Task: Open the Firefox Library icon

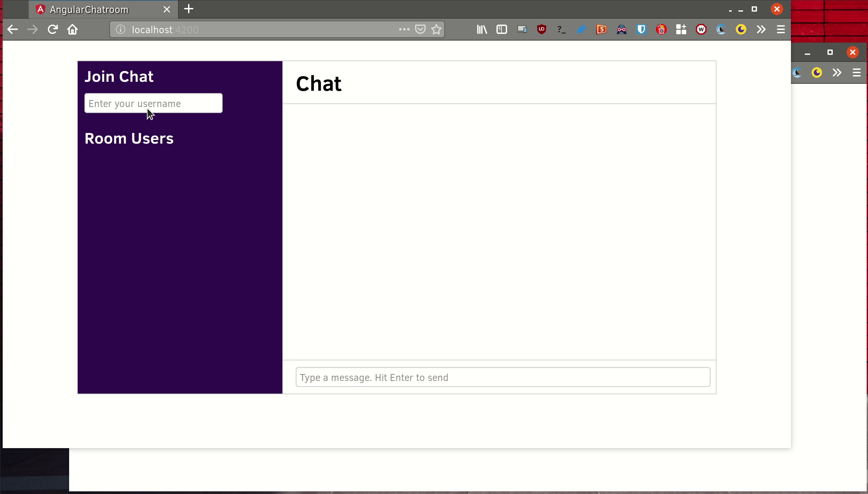Action: [x=482, y=30]
